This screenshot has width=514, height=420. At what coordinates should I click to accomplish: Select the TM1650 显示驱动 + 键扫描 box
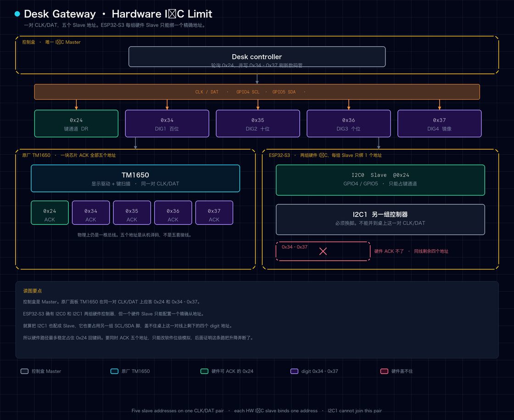tap(135, 179)
